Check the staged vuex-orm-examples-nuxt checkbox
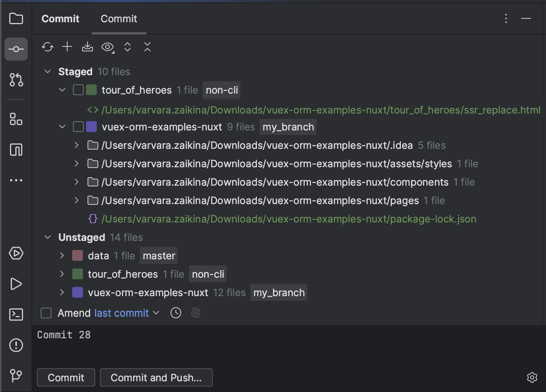The height and width of the screenshot is (392, 546). point(78,127)
